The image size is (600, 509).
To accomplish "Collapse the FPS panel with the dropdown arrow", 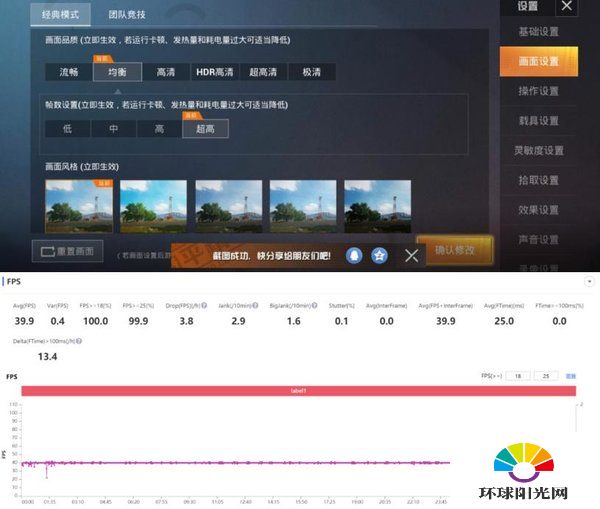I will coord(589,282).
